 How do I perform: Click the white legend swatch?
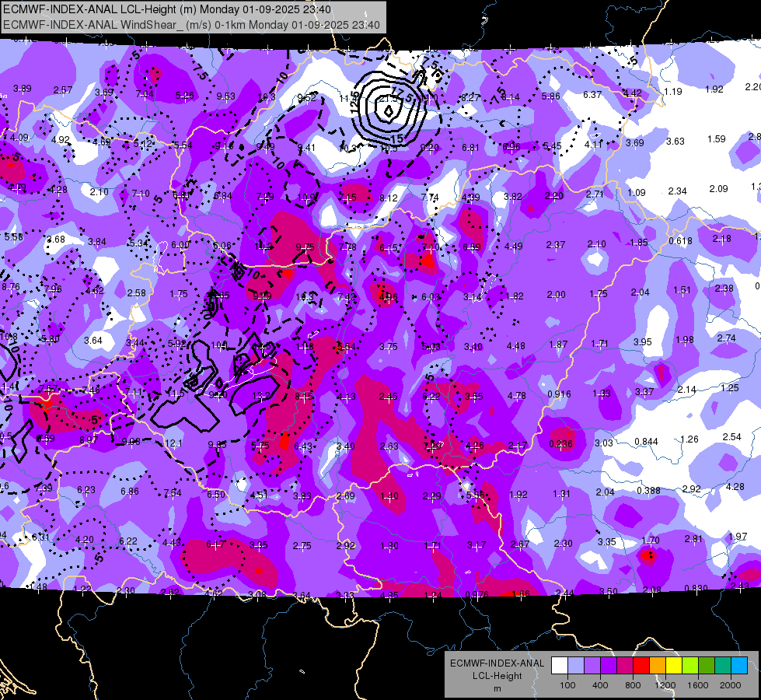[560, 666]
